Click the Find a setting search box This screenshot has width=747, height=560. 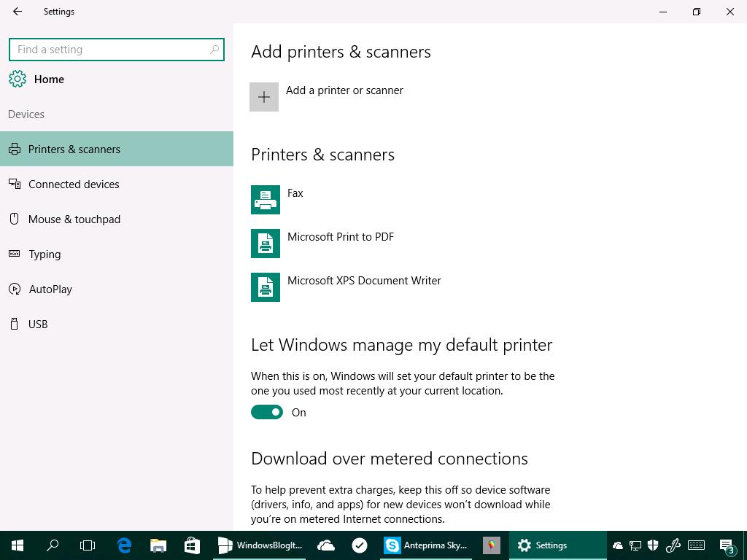coord(117,50)
